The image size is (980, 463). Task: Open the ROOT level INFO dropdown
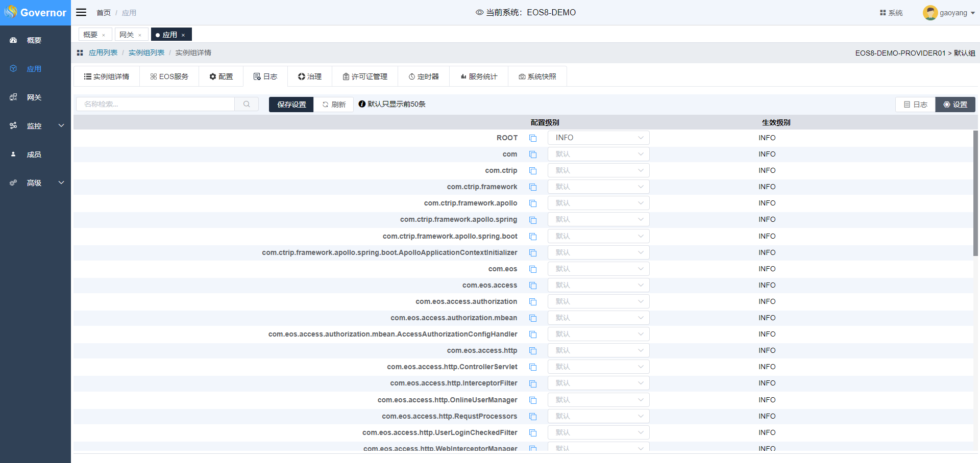click(x=598, y=138)
